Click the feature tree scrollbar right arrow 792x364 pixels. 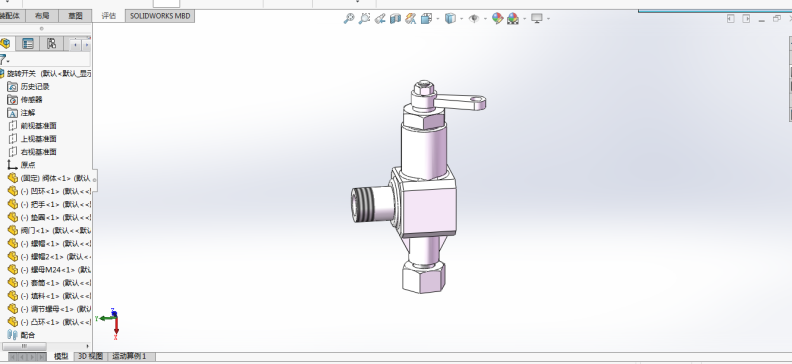click(x=87, y=346)
